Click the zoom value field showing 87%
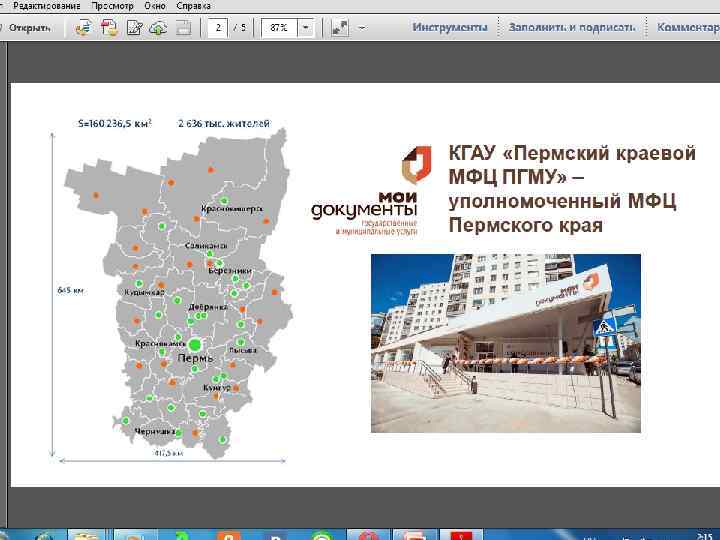Viewport: 720px width, 540px height. point(279,28)
